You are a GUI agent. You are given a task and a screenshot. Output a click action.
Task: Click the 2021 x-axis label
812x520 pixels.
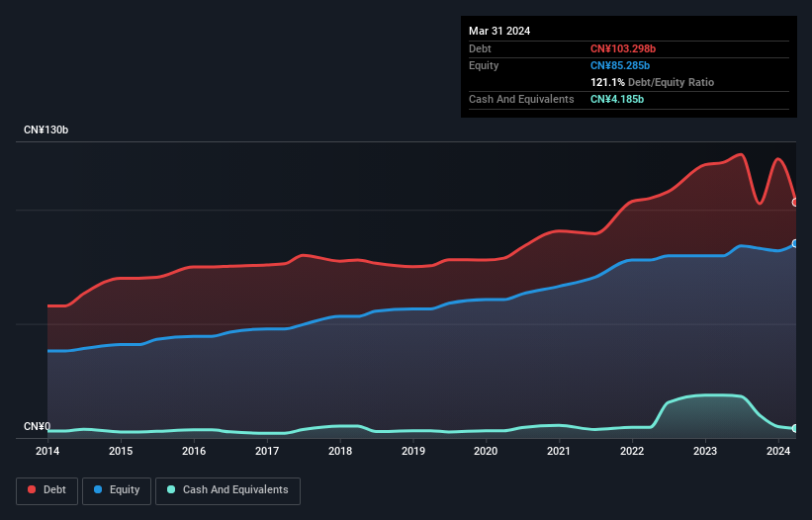tap(559, 451)
